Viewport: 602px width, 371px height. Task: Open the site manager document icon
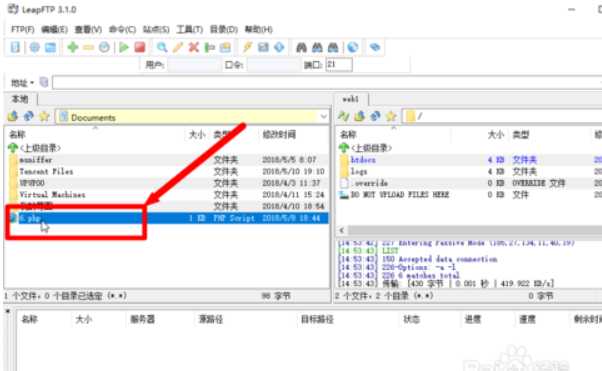15,47
